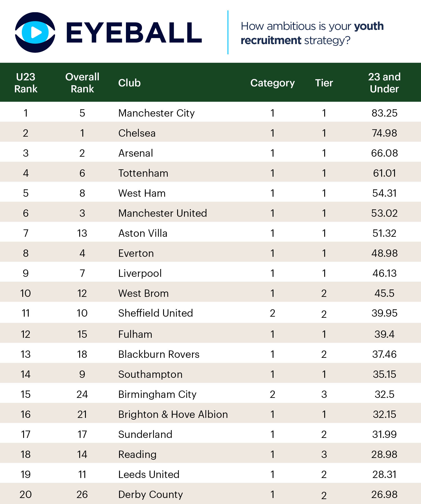Click the 'youth recruitment strategy' tagline
The image size is (421, 504).
click(x=312, y=33)
